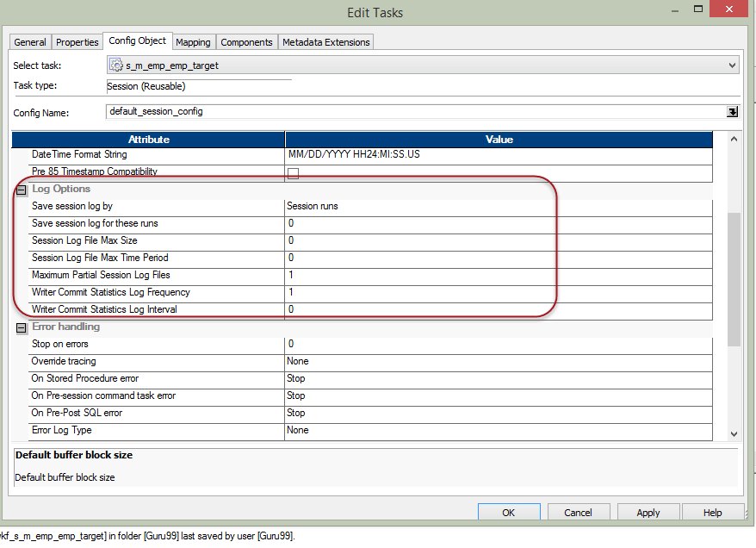The height and width of the screenshot is (548, 756).
Task: Select the Stop on errors value field
Action: [498, 345]
